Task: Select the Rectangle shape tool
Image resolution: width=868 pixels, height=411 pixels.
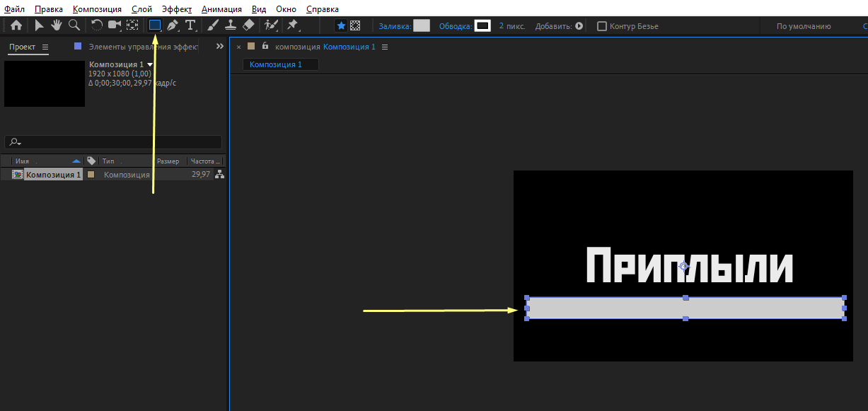Action: (x=154, y=25)
